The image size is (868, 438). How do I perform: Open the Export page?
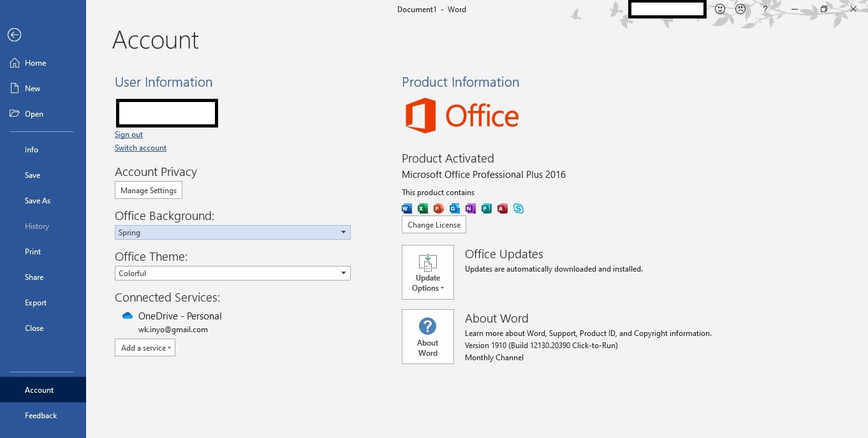43,303
